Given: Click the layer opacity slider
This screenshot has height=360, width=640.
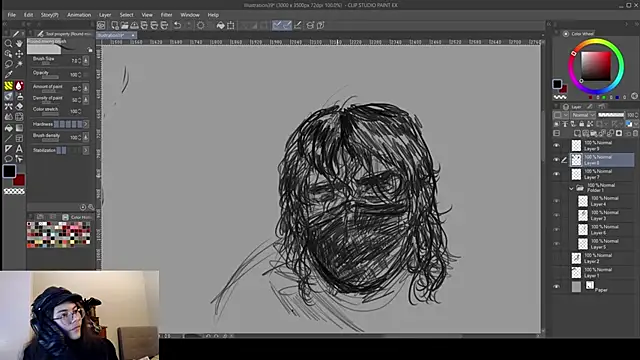Looking at the screenshot, I should [611, 115].
